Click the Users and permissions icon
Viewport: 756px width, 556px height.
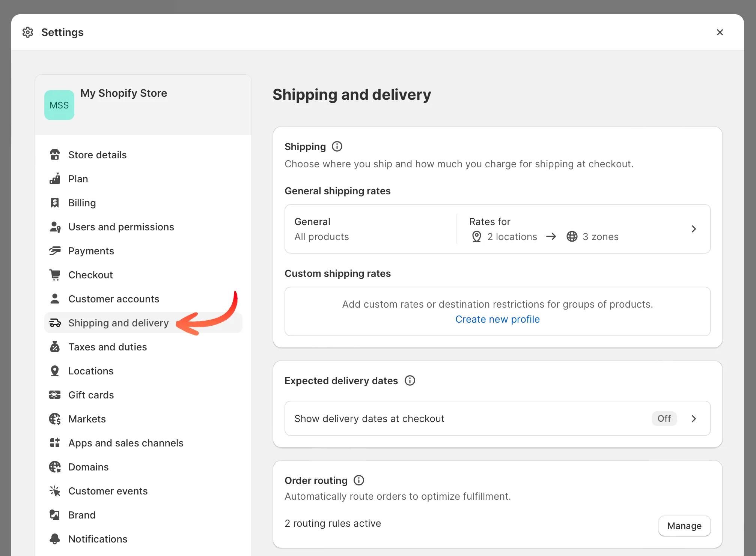tap(55, 227)
